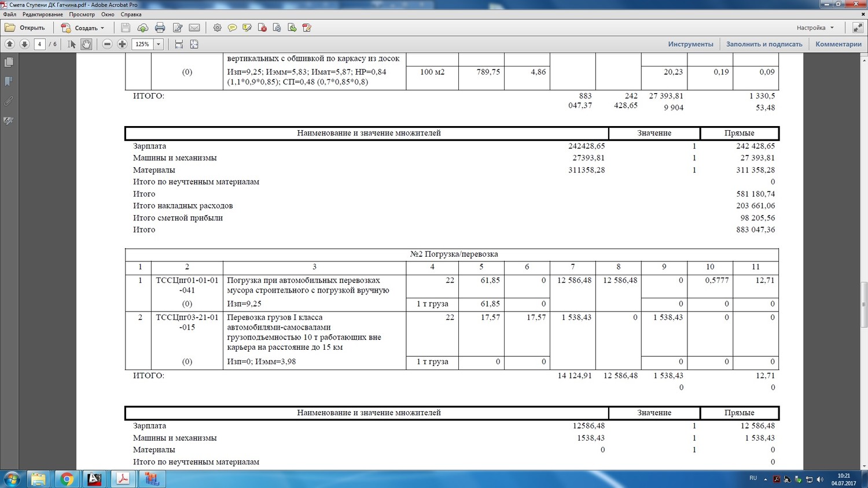The height and width of the screenshot is (488, 868).
Task: Open the Комментарии comments pane
Action: (838, 44)
